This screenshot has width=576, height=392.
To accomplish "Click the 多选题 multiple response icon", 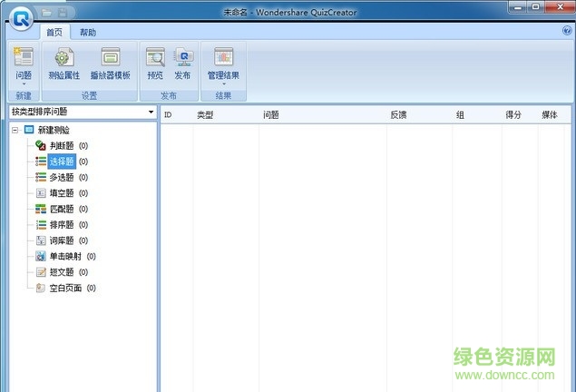I will tap(41, 177).
